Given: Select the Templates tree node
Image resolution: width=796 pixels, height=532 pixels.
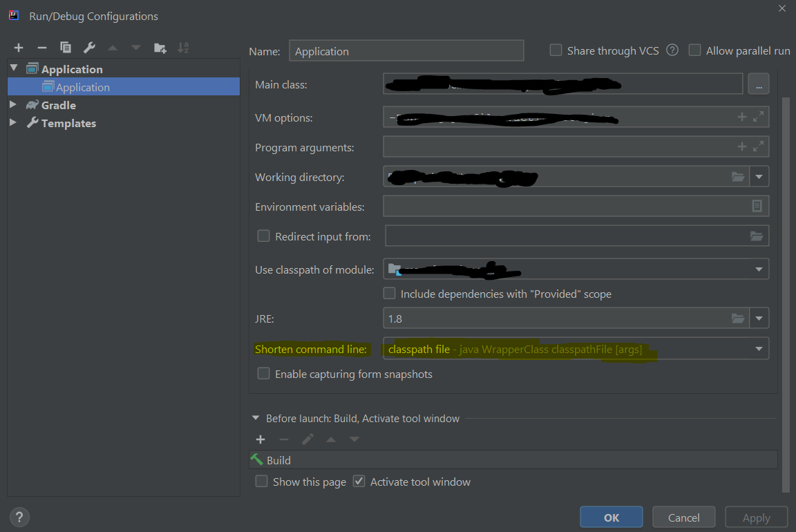Looking at the screenshot, I should pyautogui.click(x=68, y=123).
